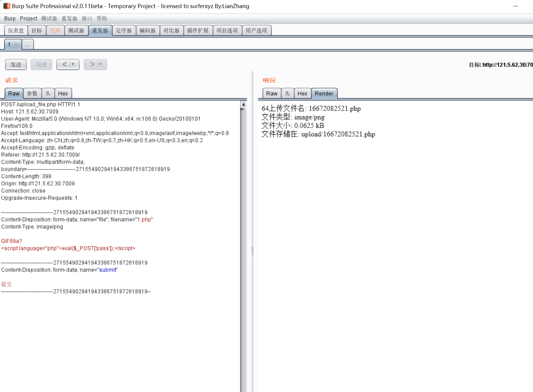Screen dimensions: 533x392
Task: Click the 'Upgrade-Insecure-Requests: 1' line
Action: (39, 198)
